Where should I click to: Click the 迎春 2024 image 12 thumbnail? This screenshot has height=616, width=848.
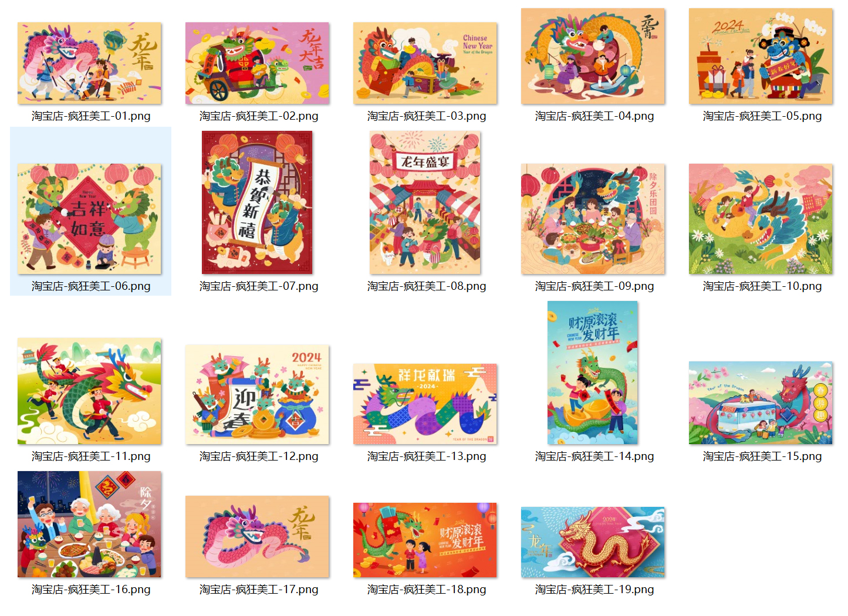click(257, 394)
